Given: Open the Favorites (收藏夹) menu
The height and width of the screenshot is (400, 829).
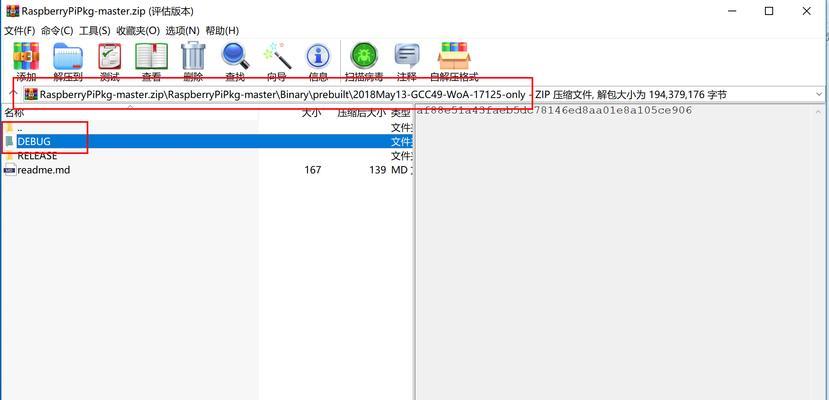Looking at the screenshot, I should click(138, 31).
